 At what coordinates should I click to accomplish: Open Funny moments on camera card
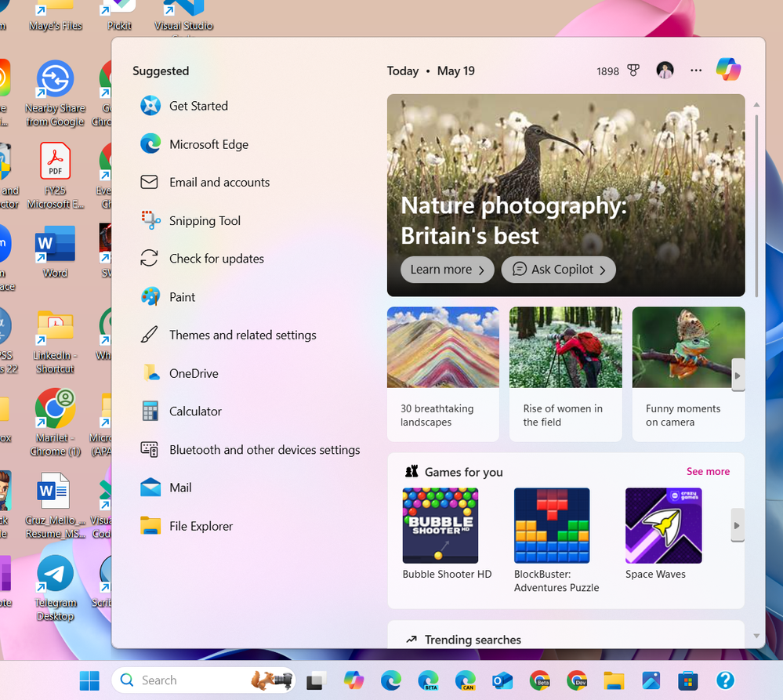688,374
